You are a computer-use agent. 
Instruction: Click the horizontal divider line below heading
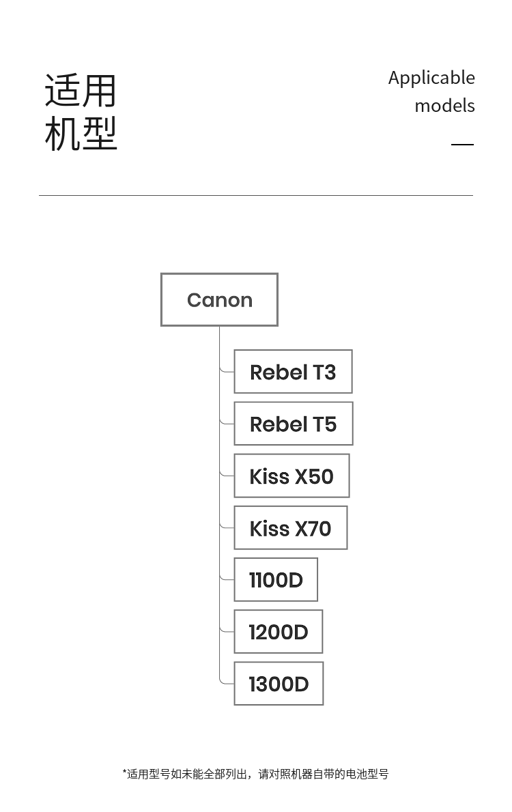tap(256, 195)
